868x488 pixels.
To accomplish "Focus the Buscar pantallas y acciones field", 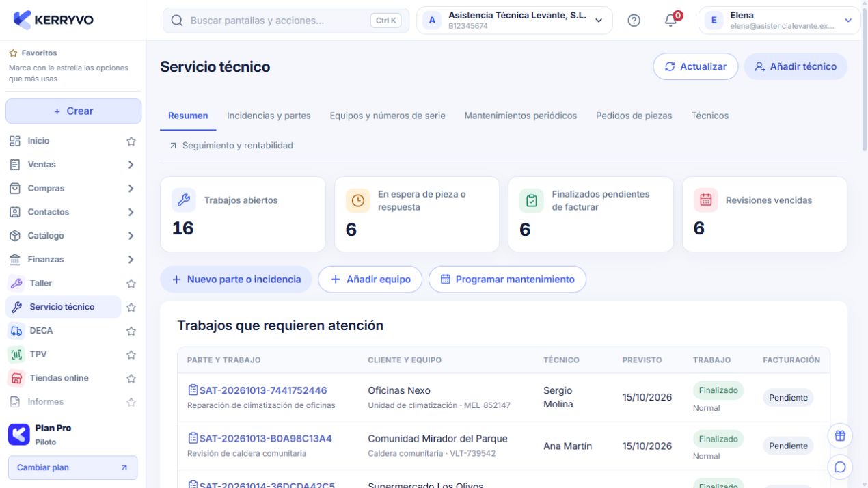I will point(286,21).
